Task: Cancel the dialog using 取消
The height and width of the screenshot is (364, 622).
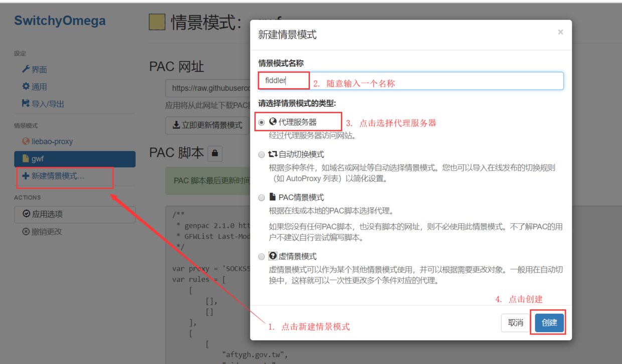Action: pos(515,323)
